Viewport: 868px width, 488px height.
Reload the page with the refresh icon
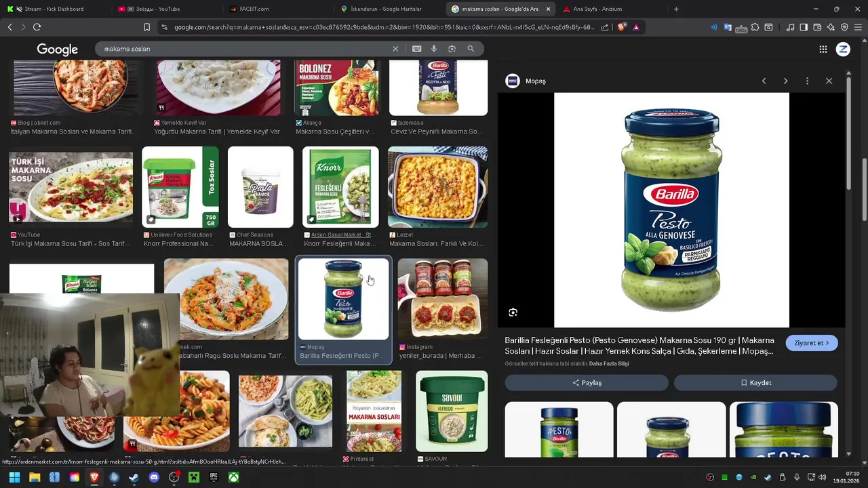coord(37,27)
